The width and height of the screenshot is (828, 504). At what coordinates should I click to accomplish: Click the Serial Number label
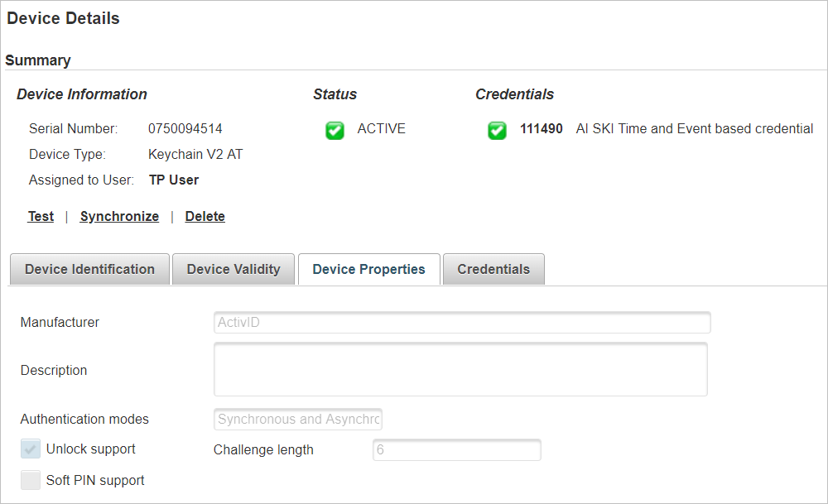click(74, 128)
